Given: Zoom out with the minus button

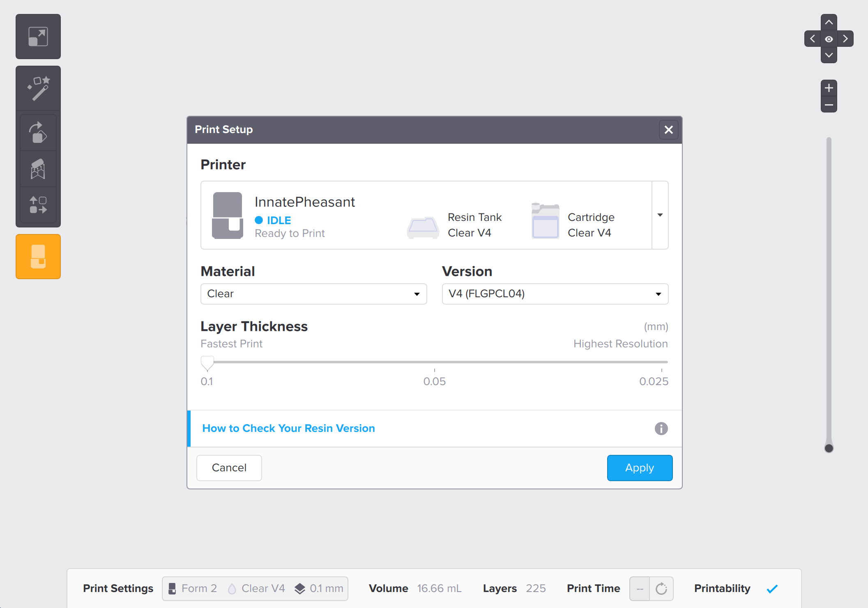Looking at the screenshot, I should pyautogui.click(x=829, y=105).
